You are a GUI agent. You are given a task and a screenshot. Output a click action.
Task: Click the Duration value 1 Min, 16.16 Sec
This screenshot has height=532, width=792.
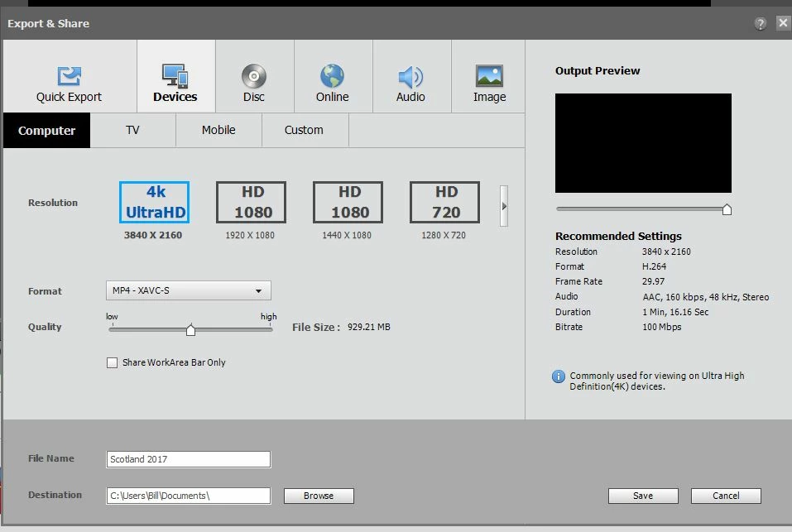pos(675,312)
